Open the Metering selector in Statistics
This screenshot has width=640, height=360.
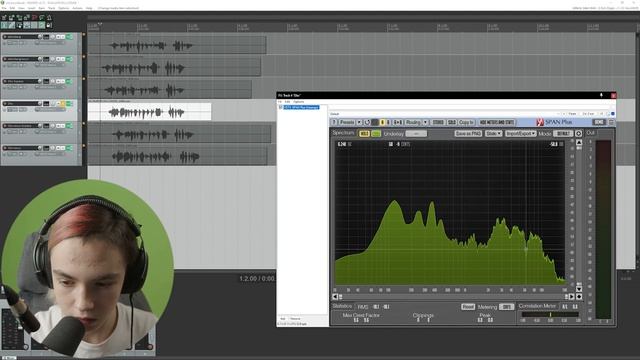[x=507, y=307]
